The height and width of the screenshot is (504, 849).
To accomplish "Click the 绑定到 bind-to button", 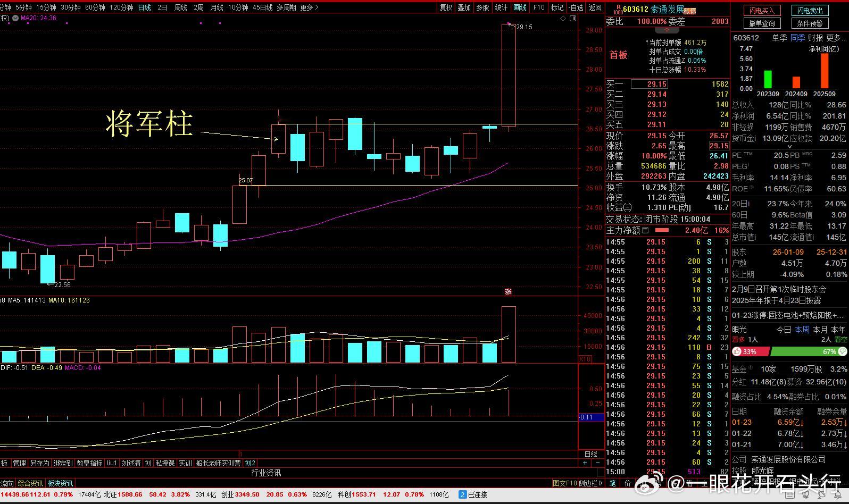I will [63, 463].
